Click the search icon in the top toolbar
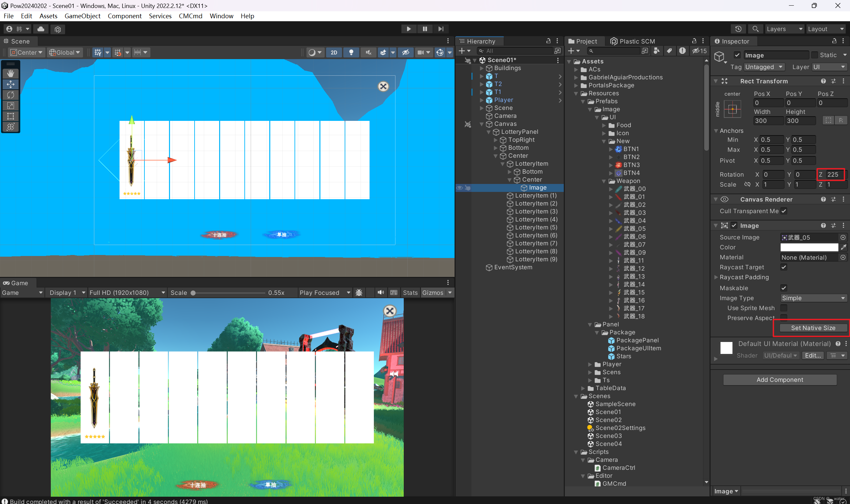 (755, 29)
